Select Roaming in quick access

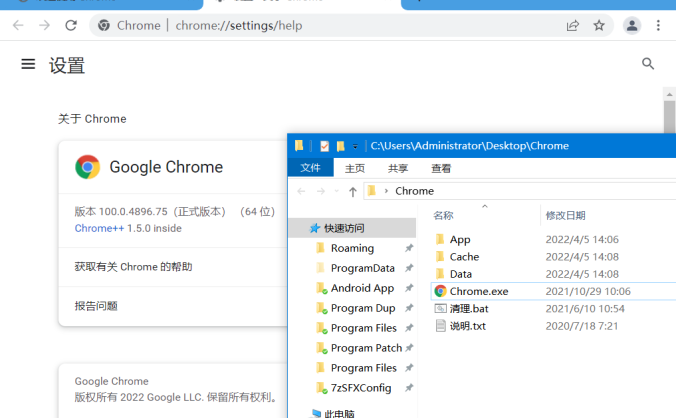pos(352,248)
